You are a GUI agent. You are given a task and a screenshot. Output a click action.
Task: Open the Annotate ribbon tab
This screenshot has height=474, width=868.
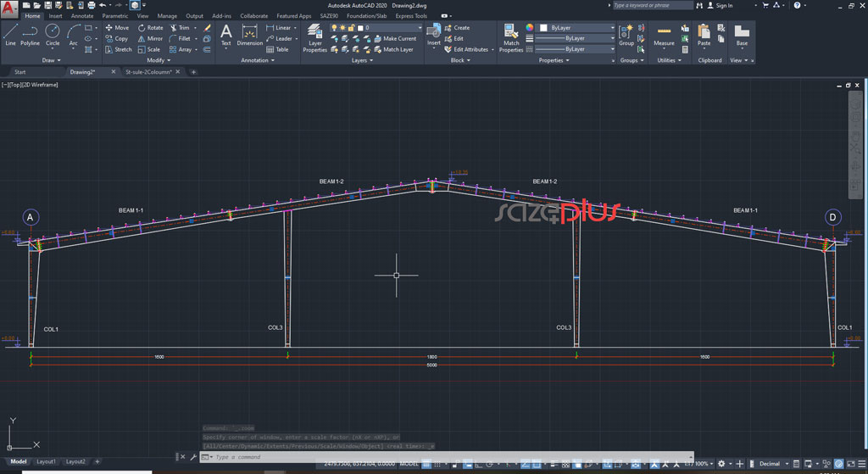tap(82, 16)
